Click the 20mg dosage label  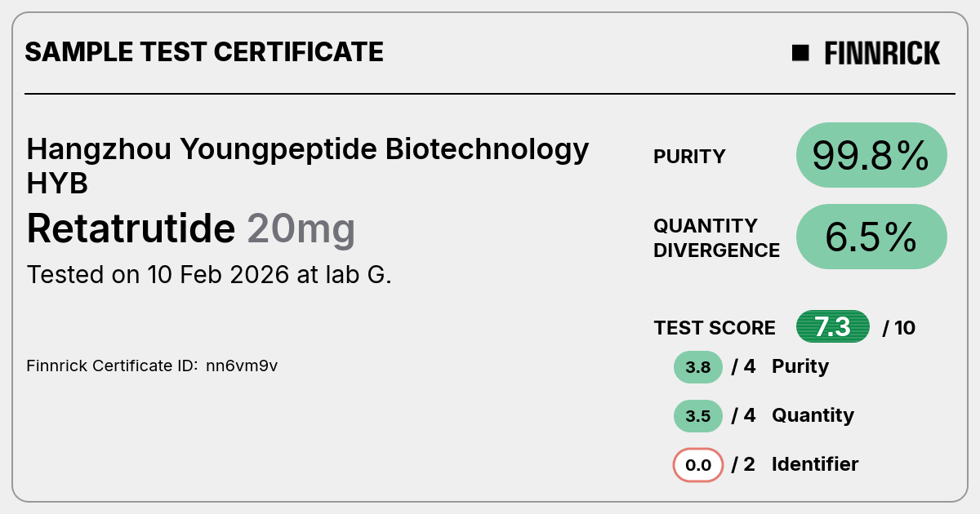pos(301,229)
